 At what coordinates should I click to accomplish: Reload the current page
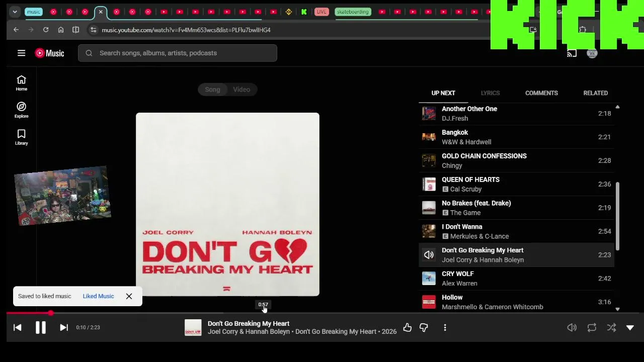point(46,30)
